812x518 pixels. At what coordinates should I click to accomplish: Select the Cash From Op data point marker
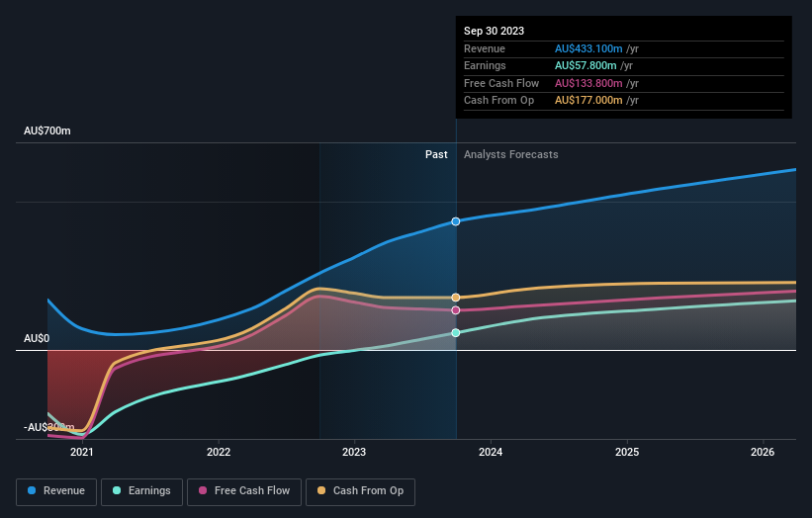click(x=456, y=298)
